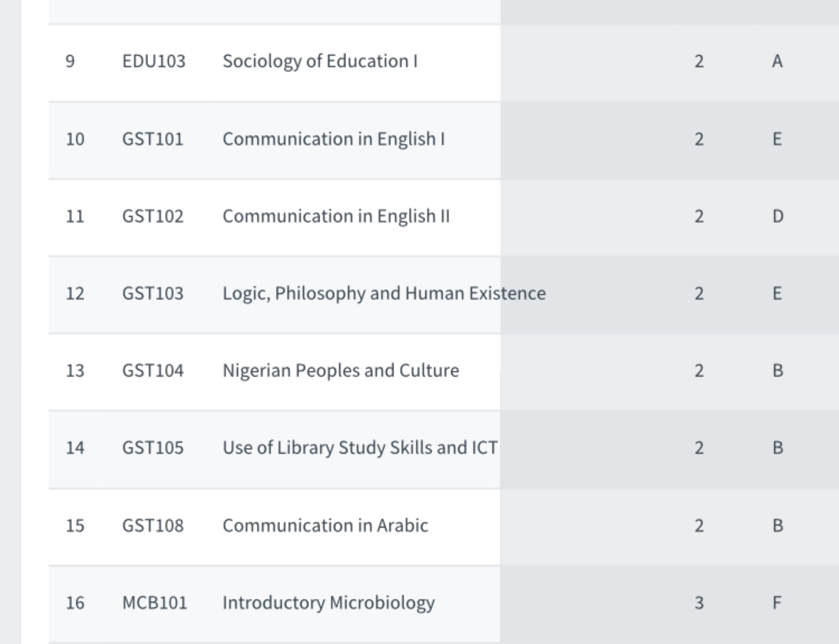Select the Sociology of Education I title
839x644 pixels.
click(320, 61)
